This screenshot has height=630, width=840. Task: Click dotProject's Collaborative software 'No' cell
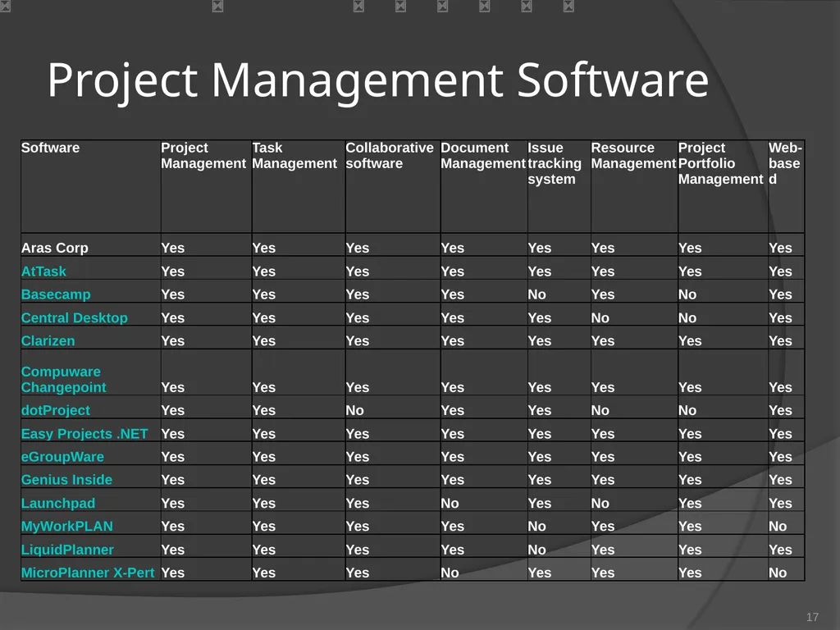(393, 407)
